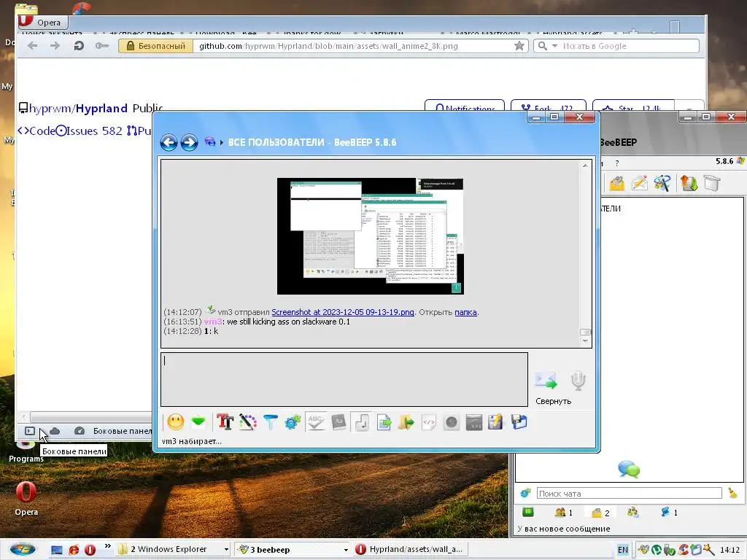Click the blue funnel filter icon
747x560 pixels.
270,422
